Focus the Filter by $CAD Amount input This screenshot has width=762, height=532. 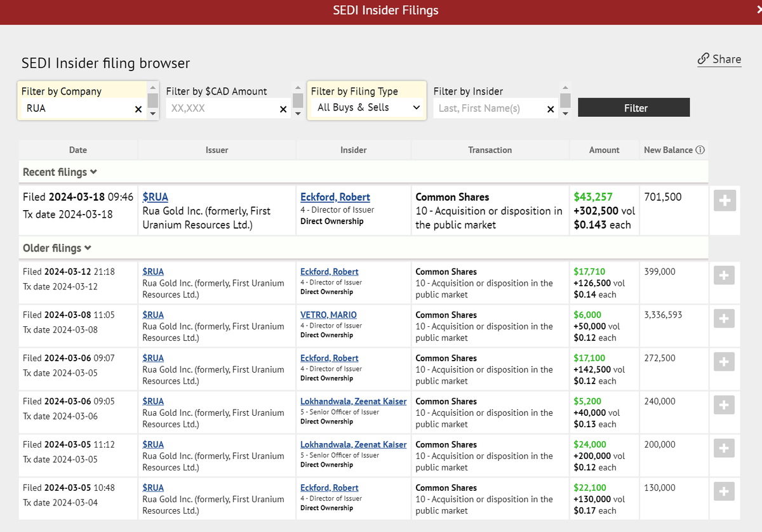228,109
